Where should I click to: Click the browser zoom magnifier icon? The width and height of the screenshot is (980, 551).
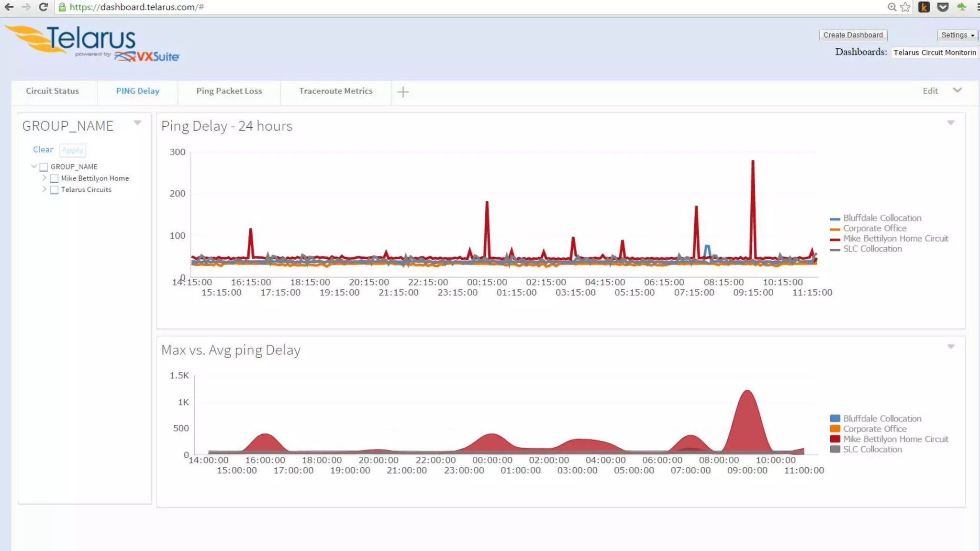pos(891,7)
